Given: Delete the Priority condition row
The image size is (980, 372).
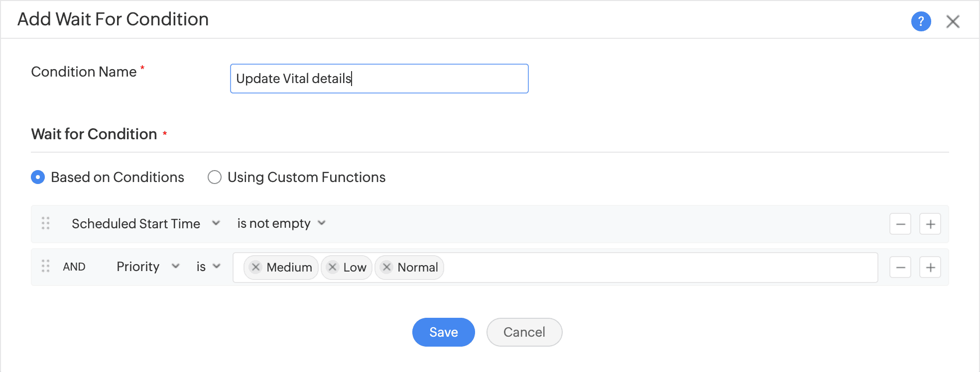Looking at the screenshot, I should [x=900, y=268].
